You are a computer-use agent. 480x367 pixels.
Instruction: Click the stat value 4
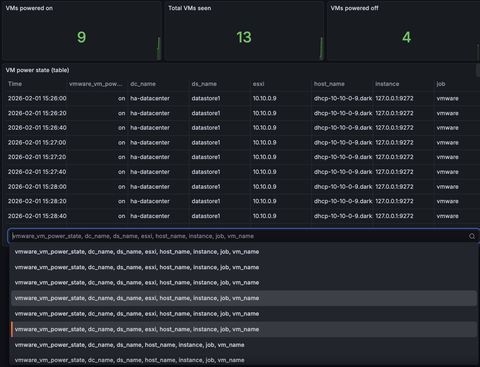406,37
